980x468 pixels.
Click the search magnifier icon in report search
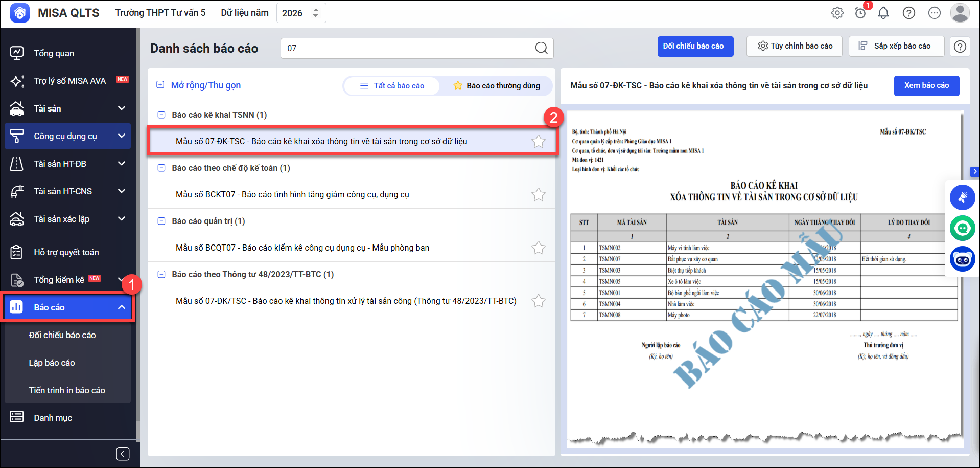point(541,48)
